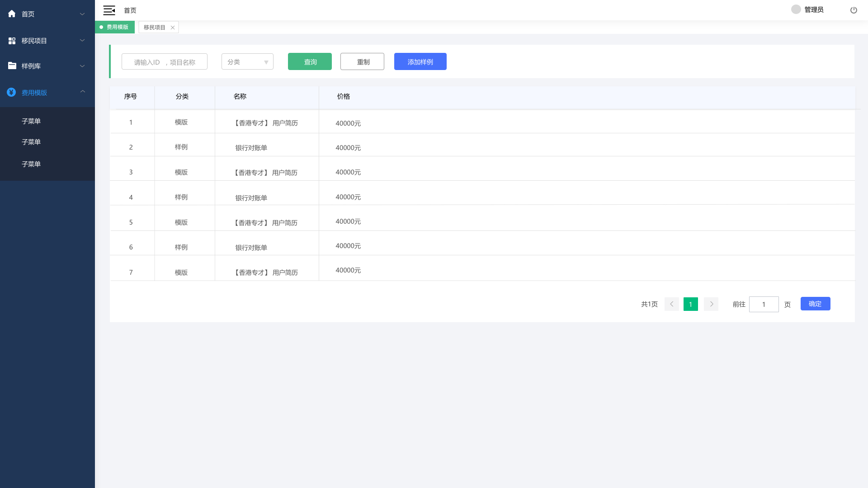Click the 管理员 avatar circle

click(796, 9)
